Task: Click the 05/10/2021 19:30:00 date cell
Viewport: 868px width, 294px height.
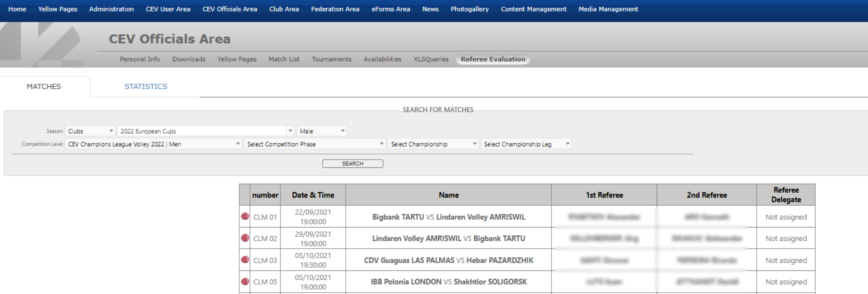Action: tap(313, 260)
